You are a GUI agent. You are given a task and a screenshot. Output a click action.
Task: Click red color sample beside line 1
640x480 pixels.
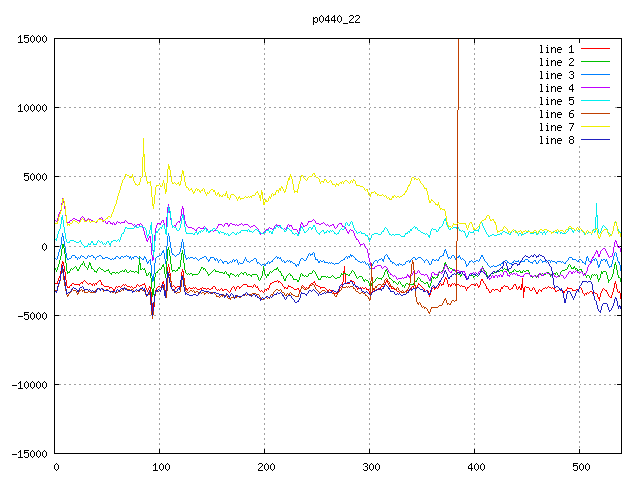click(596, 49)
